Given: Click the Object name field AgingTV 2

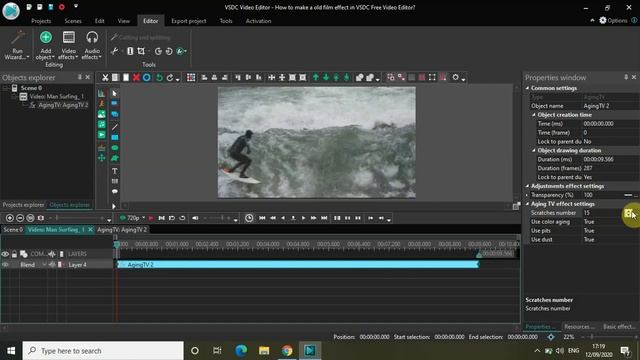Looking at the screenshot, I should pyautogui.click(x=610, y=106).
